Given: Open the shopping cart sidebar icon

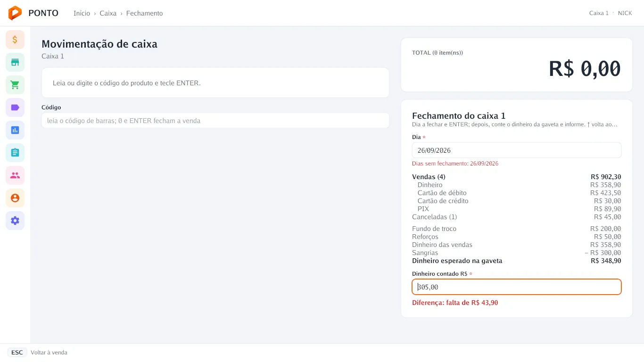Looking at the screenshot, I should click(x=15, y=85).
